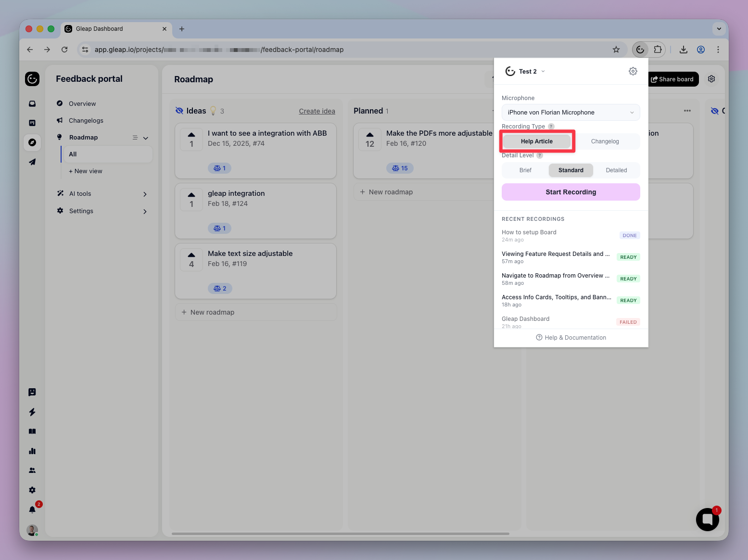Viewport: 748px width, 560px height.
Task: Click the Detail Level help question mark
Action: 540,155
